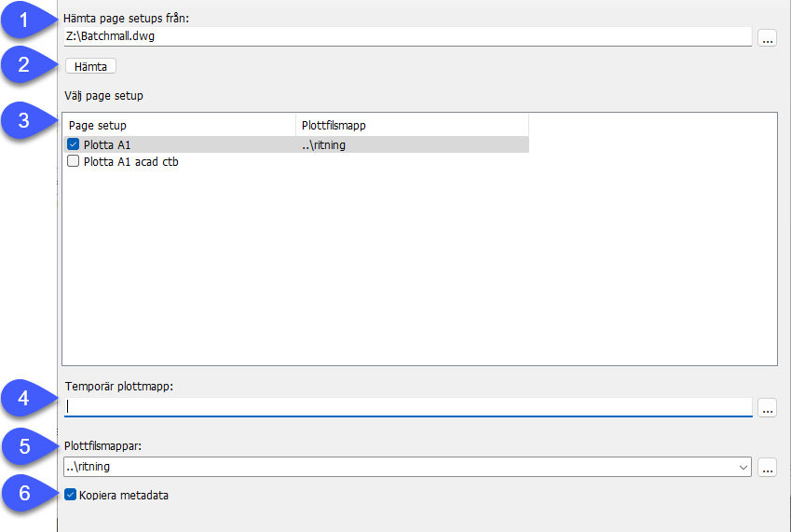Screen dimensions: 791x532
Task: Toggle the Kopiera metadata checkbox
Action: pyautogui.click(x=70, y=495)
